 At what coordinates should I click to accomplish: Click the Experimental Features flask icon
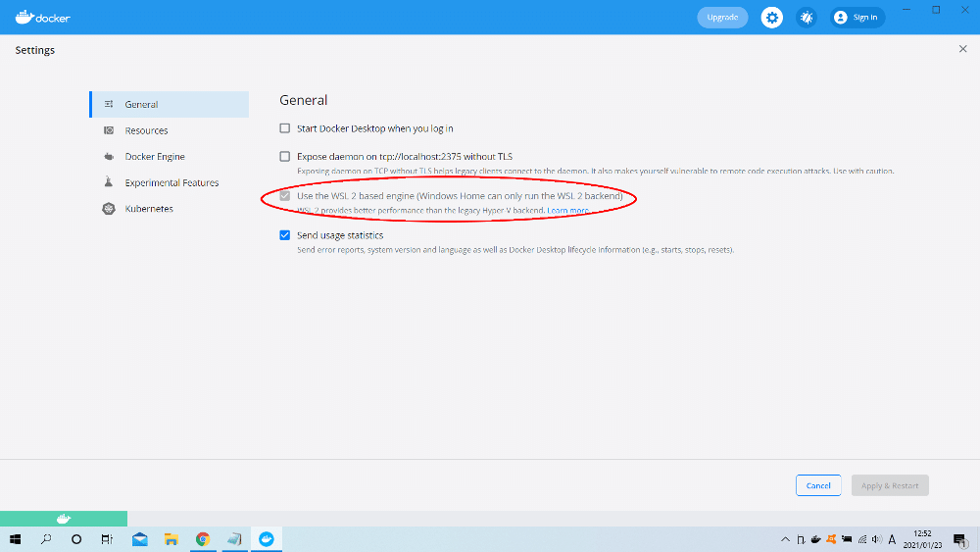[x=109, y=182]
